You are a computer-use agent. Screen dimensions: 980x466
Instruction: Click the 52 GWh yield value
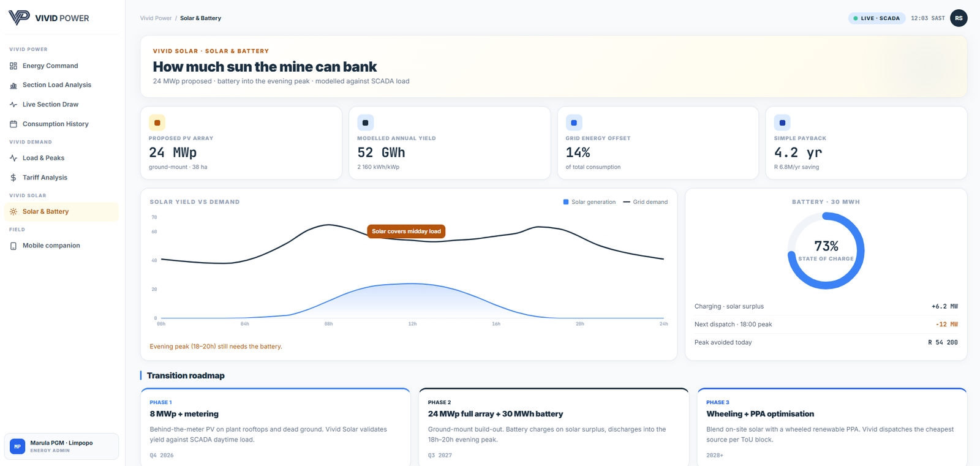(381, 152)
